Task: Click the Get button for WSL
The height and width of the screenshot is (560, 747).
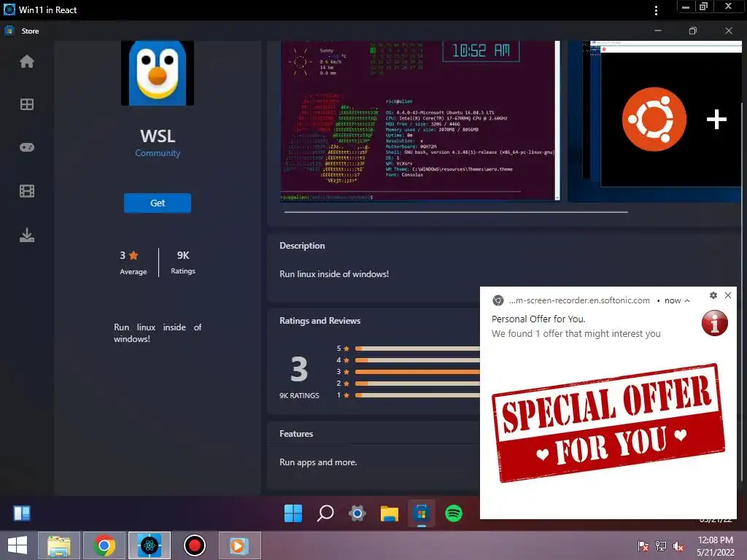Action: [x=158, y=203]
